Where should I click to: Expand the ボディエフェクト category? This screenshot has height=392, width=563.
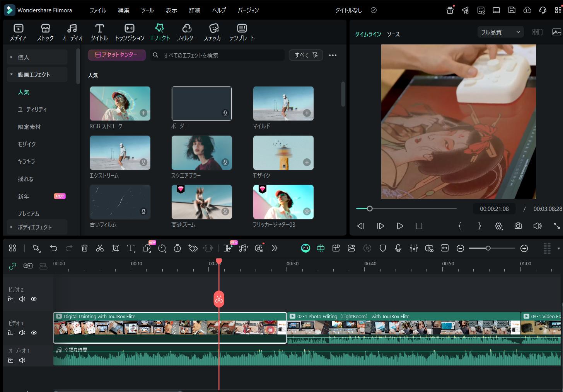35,227
